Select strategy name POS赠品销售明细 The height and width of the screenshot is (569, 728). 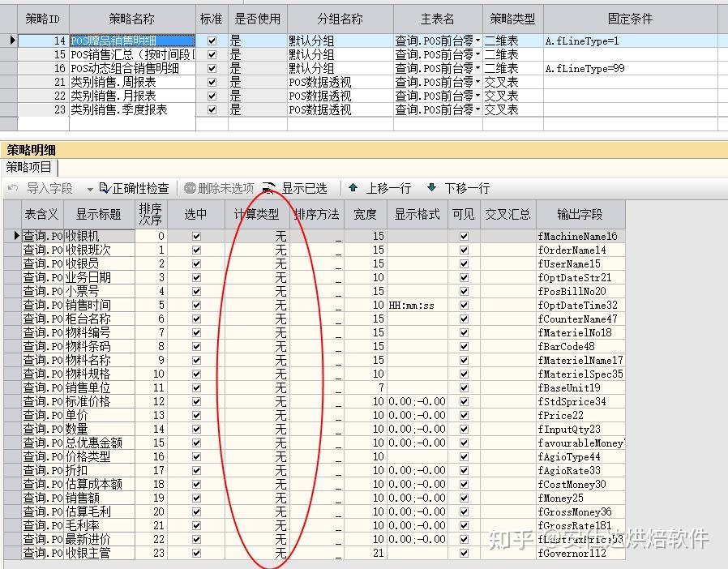(x=132, y=41)
